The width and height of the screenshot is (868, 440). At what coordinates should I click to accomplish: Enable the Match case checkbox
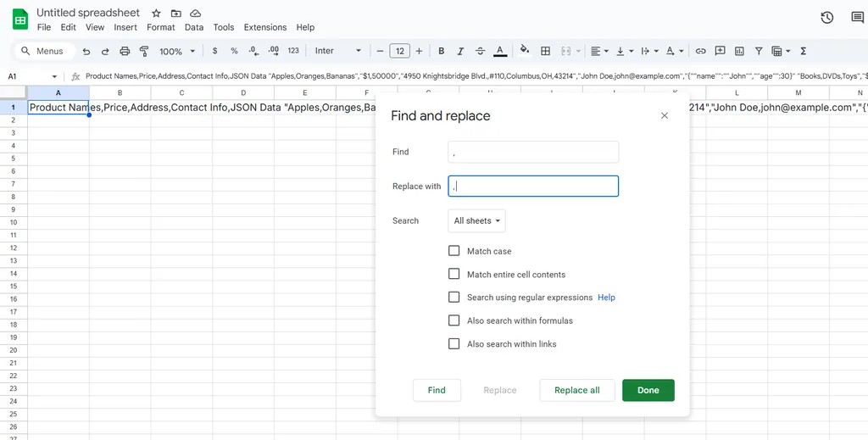click(454, 251)
